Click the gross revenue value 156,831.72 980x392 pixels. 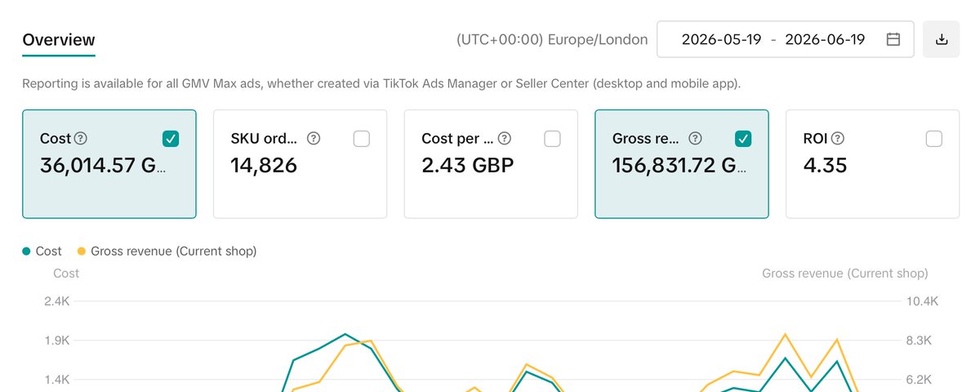[x=678, y=166]
